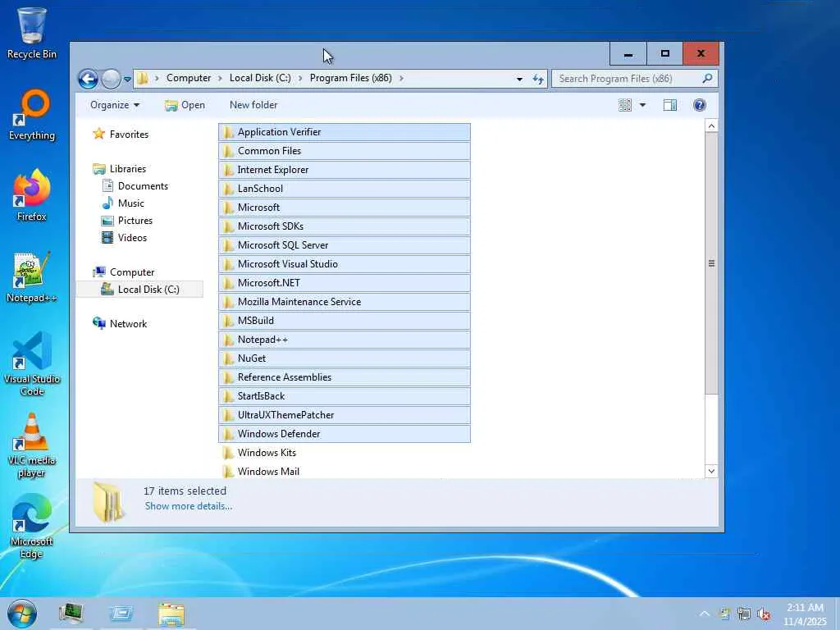The image size is (840, 630).
Task: Open the previous locations dropdown in the address bar
Action: 519,80
